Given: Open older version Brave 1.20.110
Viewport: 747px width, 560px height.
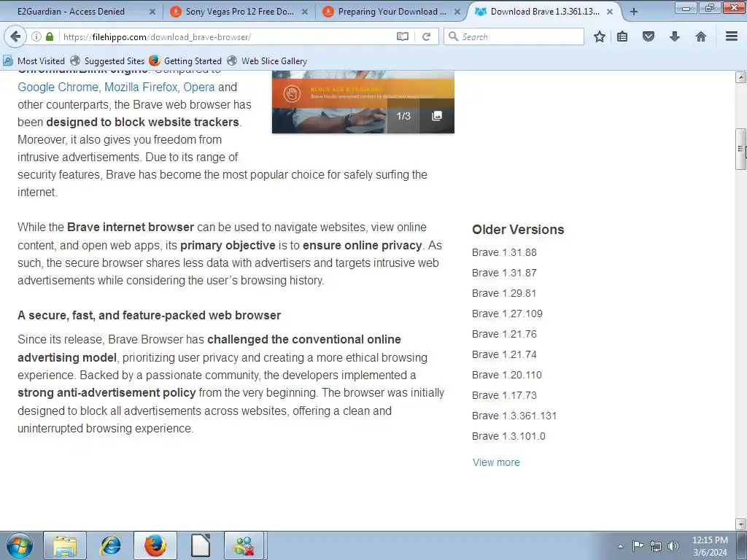Looking at the screenshot, I should click(506, 376).
